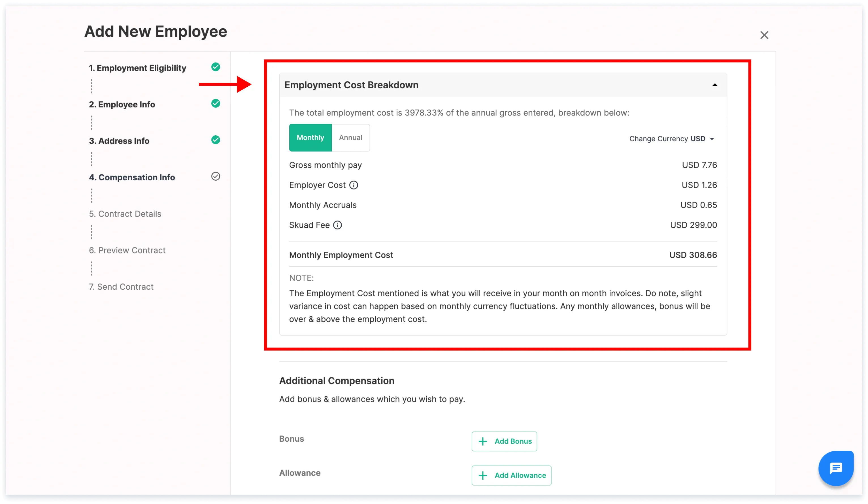Click the Add New Employee title
This screenshot has width=868, height=504.
156,32
